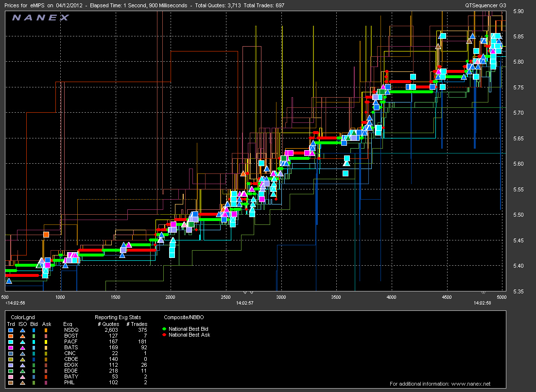Click the NSDQ ask color swatch
Image resolution: width=536 pixels, height=392 pixels.
(46, 330)
